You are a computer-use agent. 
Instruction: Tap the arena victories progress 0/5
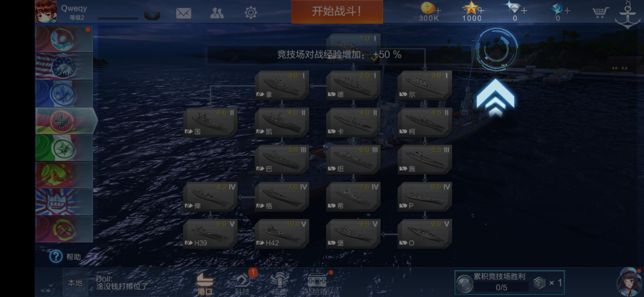pos(509,282)
